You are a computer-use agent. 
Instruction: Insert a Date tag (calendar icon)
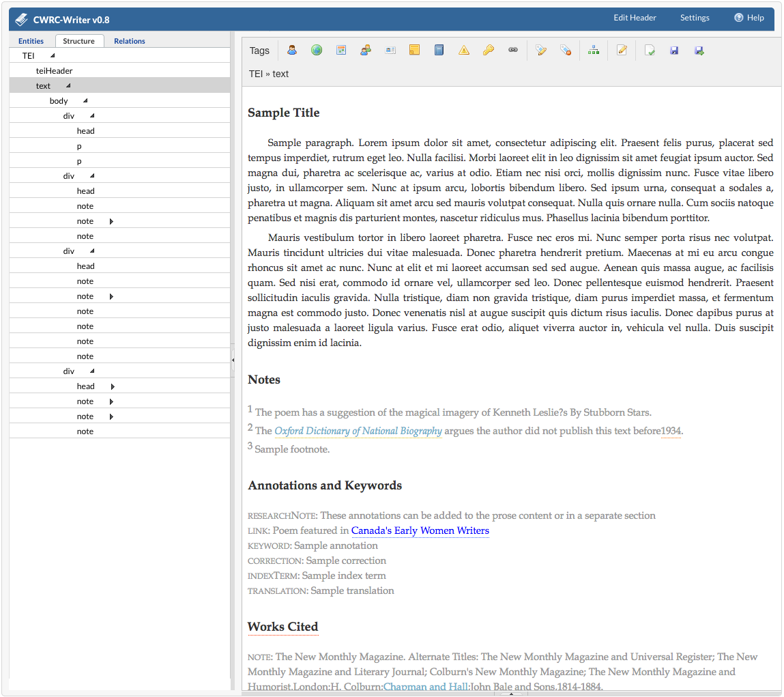click(x=341, y=50)
